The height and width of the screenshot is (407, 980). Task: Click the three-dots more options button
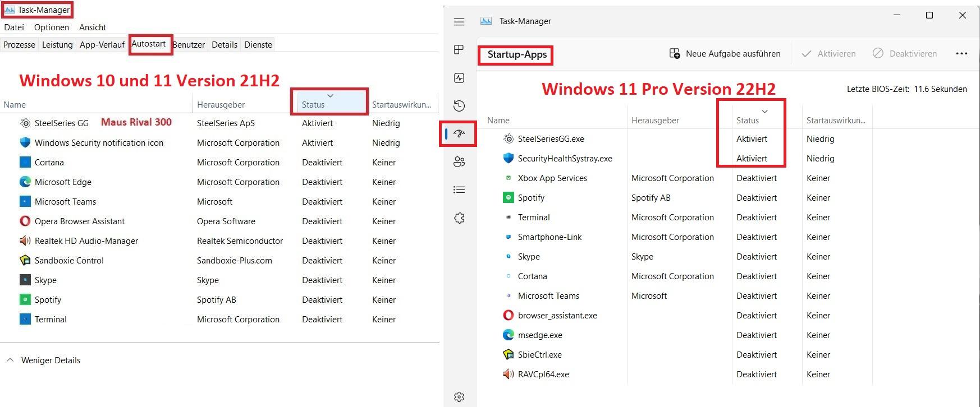[961, 54]
